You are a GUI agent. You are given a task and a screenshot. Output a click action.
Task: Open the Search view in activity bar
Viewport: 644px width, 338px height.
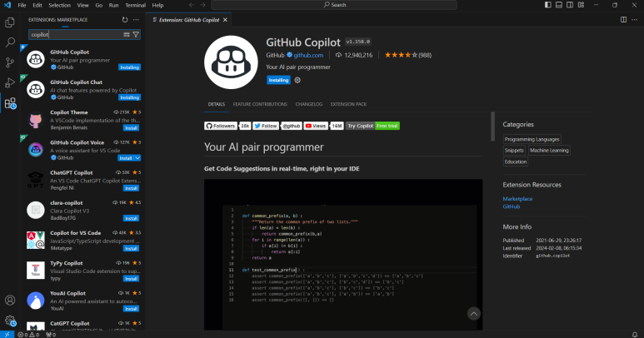pyautogui.click(x=10, y=42)
